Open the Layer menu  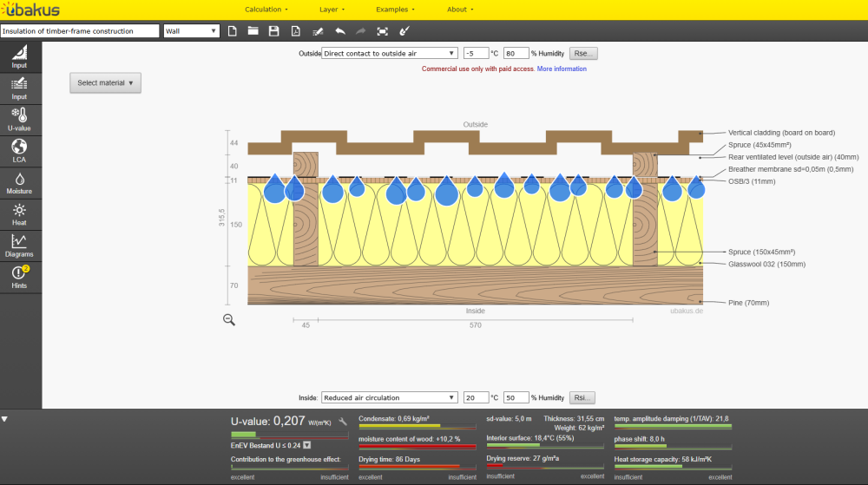coord(332,10)
